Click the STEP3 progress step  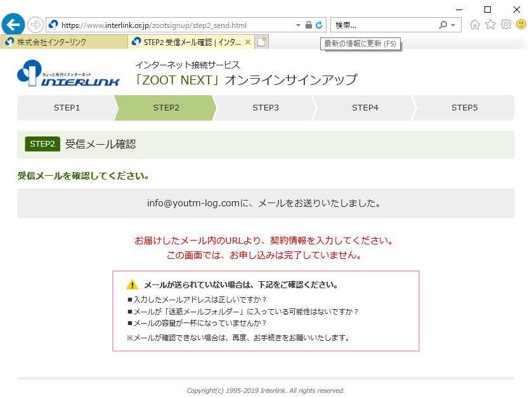pos(265,108)
